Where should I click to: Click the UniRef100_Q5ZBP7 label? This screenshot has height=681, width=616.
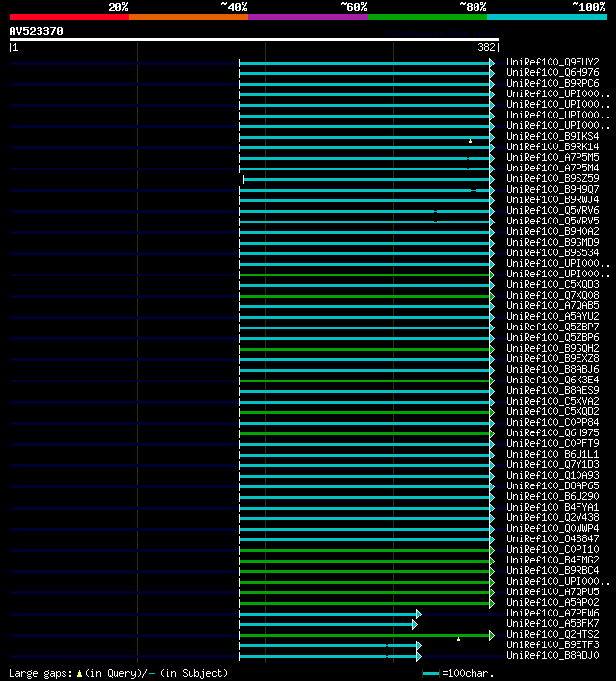point(552,327)
